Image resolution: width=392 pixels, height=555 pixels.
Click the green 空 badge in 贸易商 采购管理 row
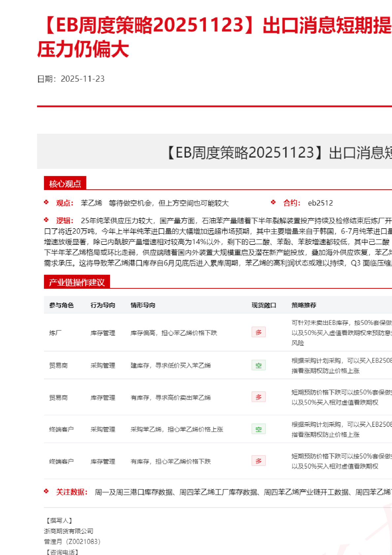pyautogui.click(x=258, y=365)
